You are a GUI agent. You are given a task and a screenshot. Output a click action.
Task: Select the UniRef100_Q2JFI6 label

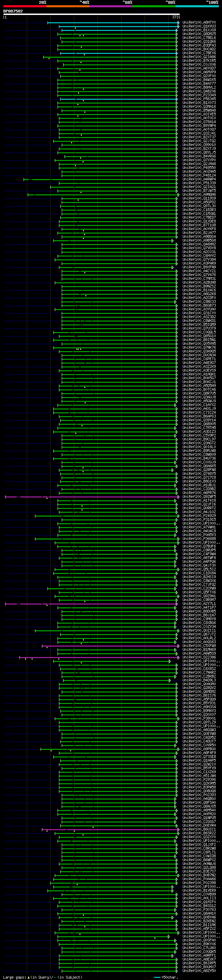pos(199,504)
